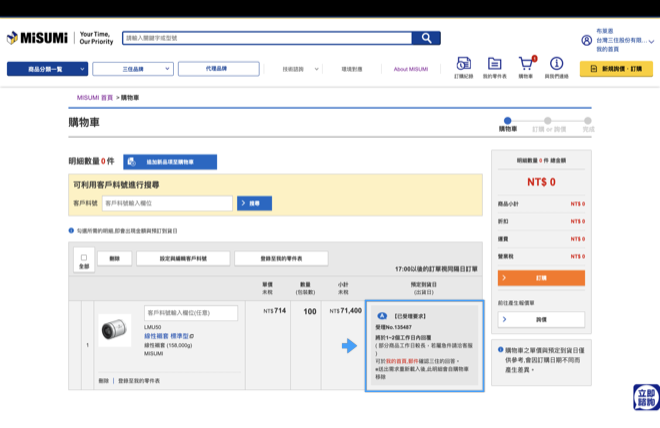Focus the 客戶料號 input in yellow panel
660x428 pixels.
(167, 203)
